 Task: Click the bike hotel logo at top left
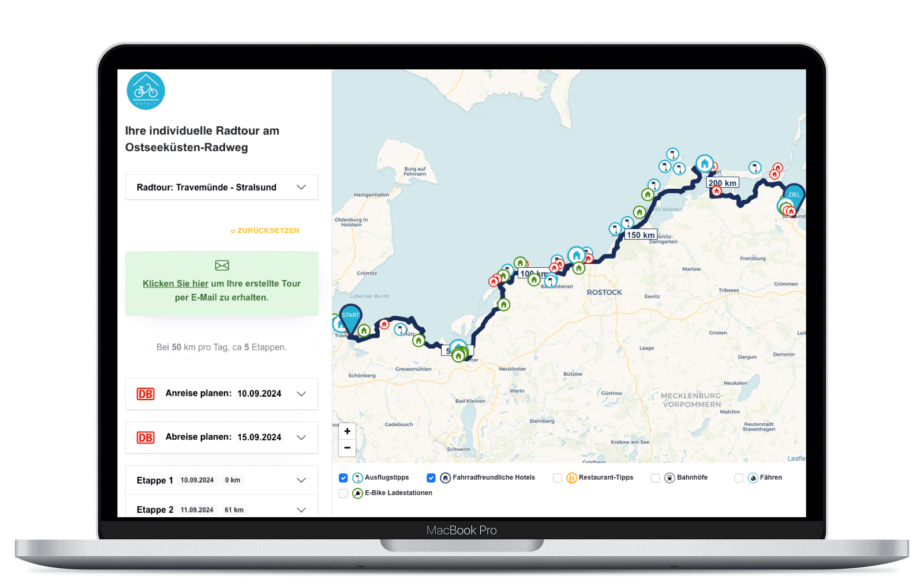point(145,91)
